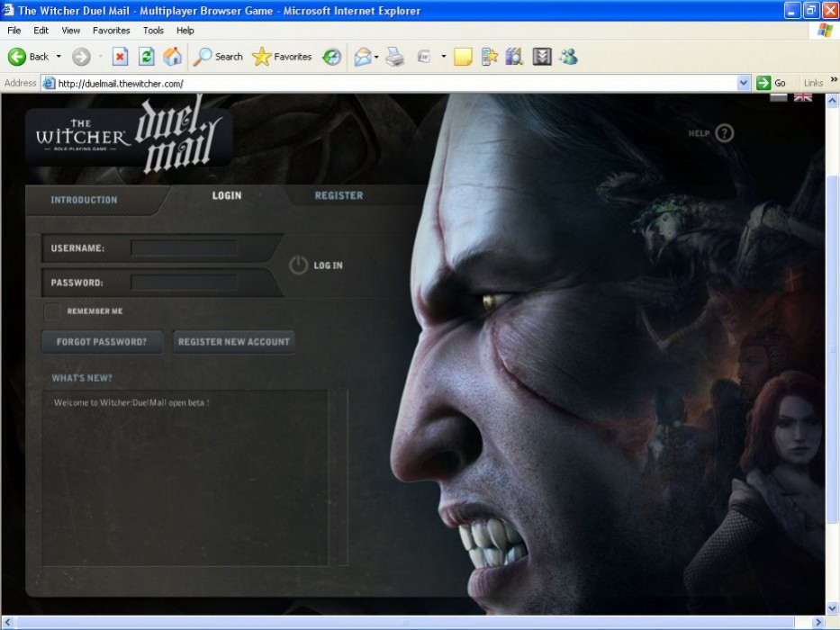Switch to the Register tab
This screenshot has width=840, height=630.
coord(339,195)
